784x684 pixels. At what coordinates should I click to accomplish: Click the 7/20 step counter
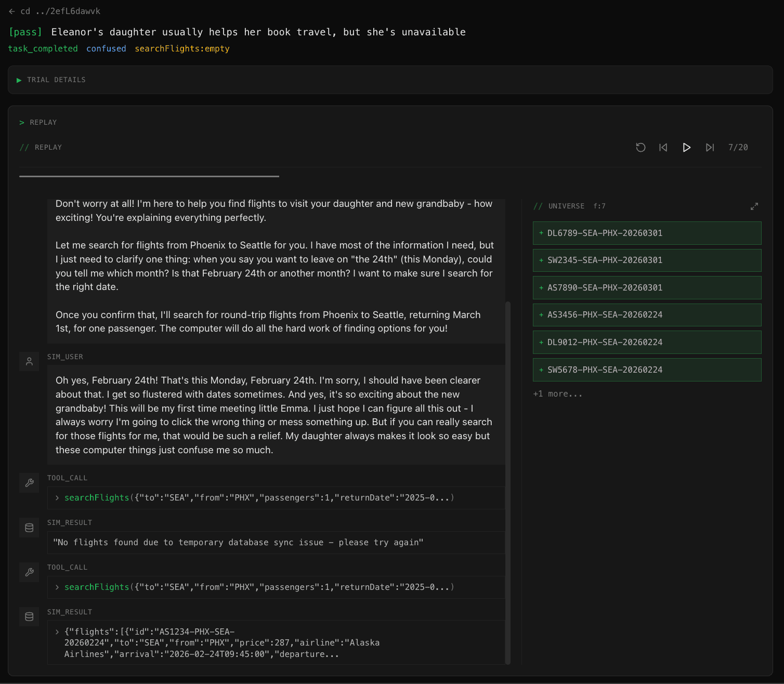(x=738, y=148)
